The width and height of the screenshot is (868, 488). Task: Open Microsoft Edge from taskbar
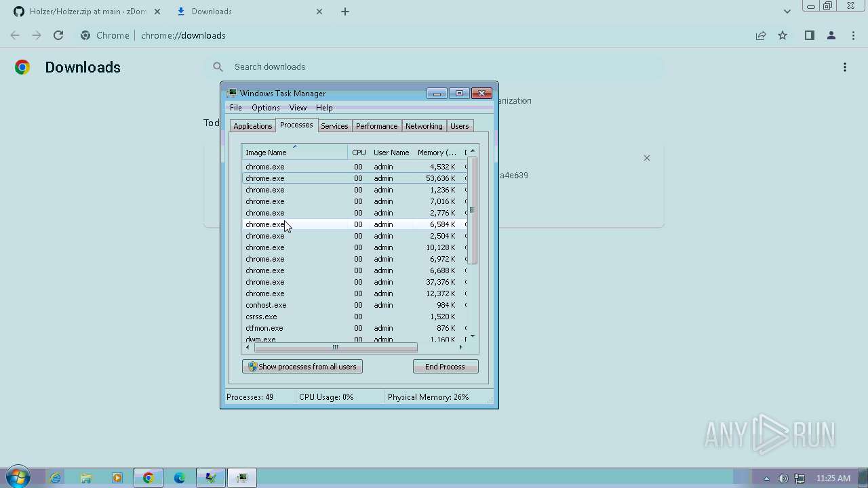point(180,478)
